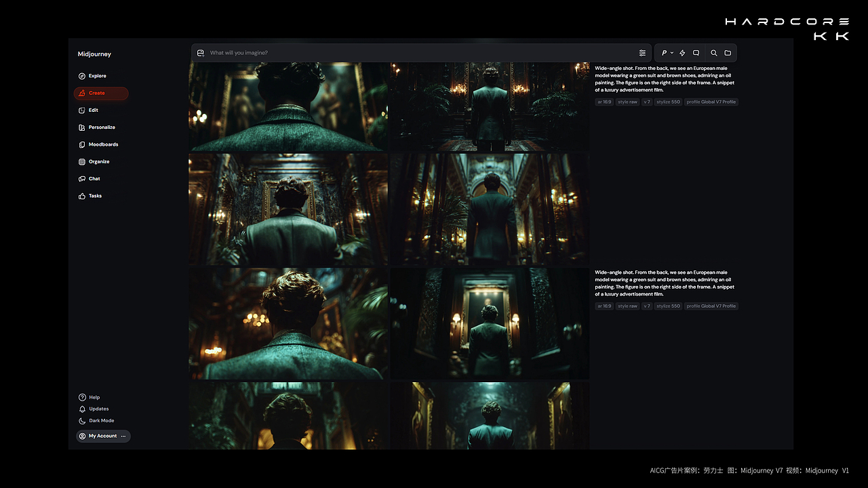Click the 'style raw' tag in the first prompt
The image size is (868, 488).
tap(627, 102)
